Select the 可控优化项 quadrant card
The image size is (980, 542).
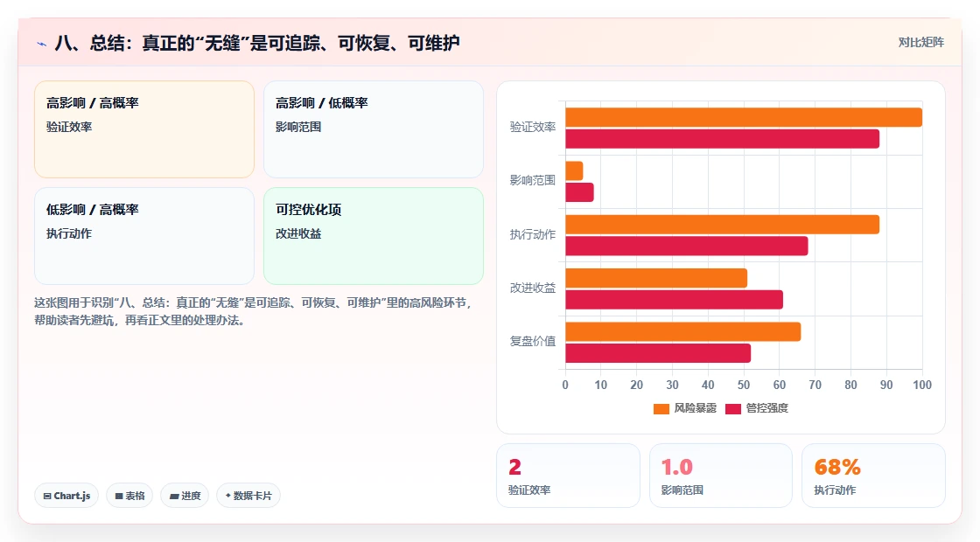pyautogui.click(x=374, y=236)
